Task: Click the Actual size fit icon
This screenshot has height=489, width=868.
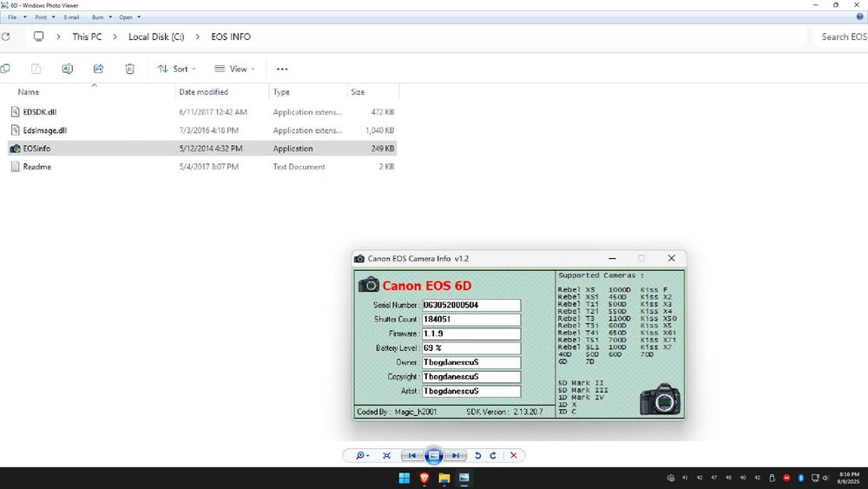Action: (x=386, y=455)
